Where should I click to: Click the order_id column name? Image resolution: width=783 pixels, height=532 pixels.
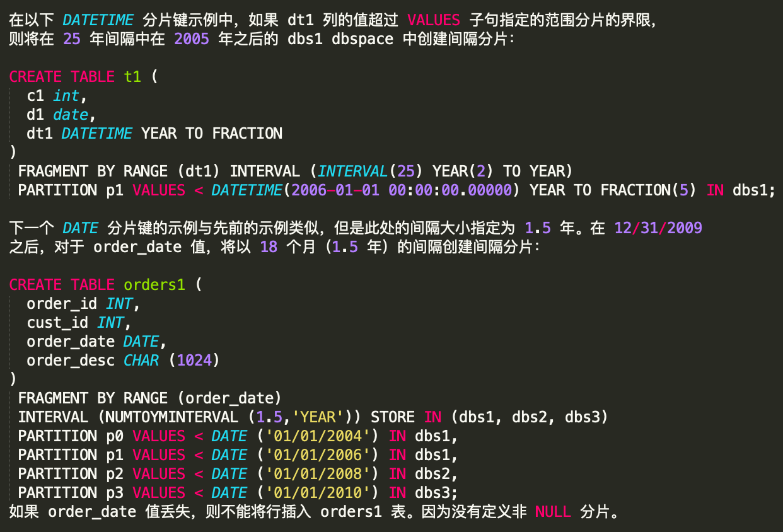pos(62,304)
